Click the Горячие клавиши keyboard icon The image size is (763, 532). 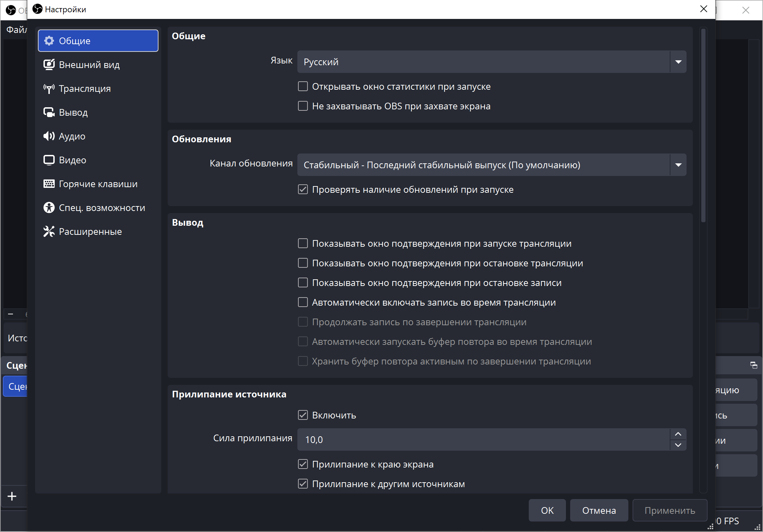tap(49, 184)
